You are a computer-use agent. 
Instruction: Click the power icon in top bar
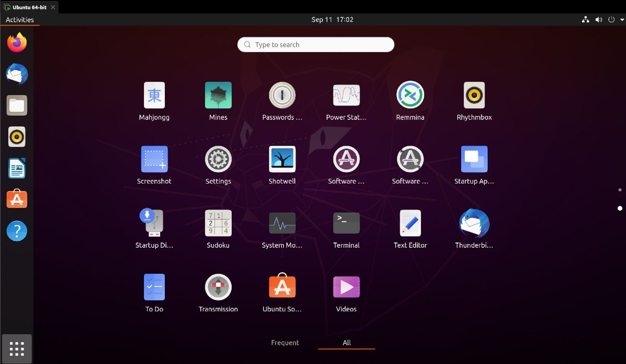point(611,20)
